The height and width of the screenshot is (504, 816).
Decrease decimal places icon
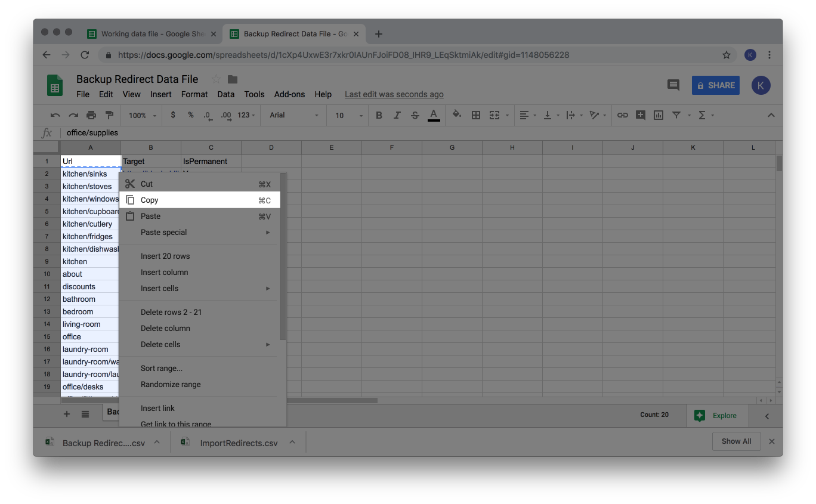pos(208,115)
